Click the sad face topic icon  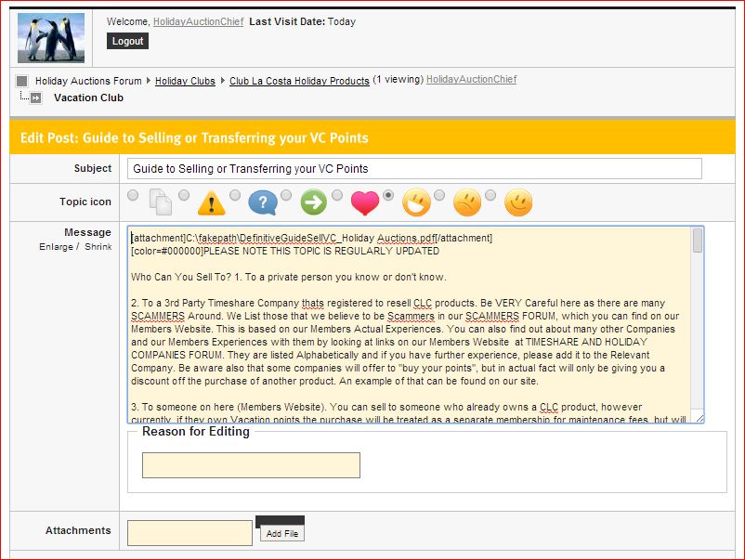466,202
